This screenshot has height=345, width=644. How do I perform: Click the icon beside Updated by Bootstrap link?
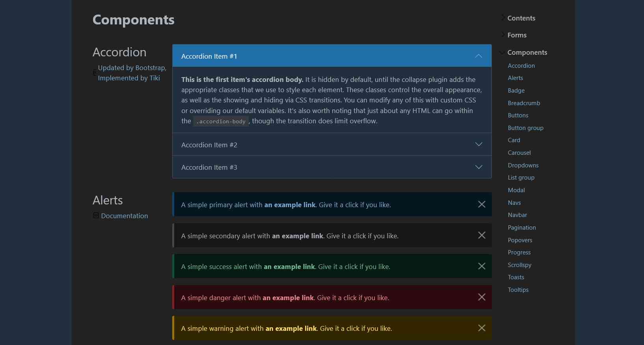[95, 73]
